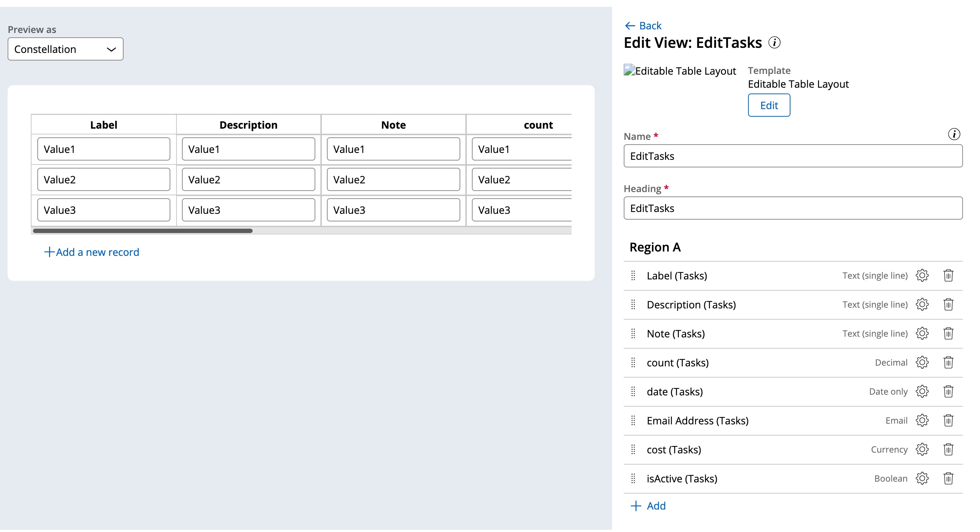Delete the Description (Tasks) field
Viewport: 980px width, 532px height.
click(948, 304)
